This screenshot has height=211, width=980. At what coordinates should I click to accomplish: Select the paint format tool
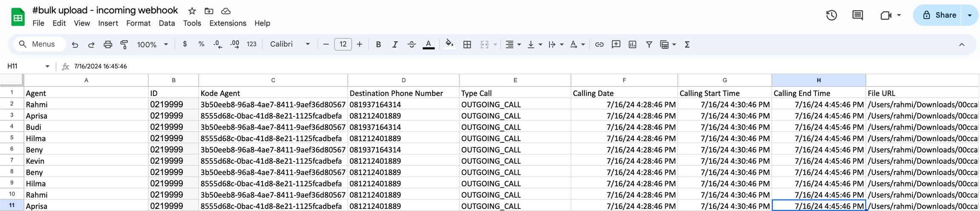pyautogui.click(x=124, y=44)
